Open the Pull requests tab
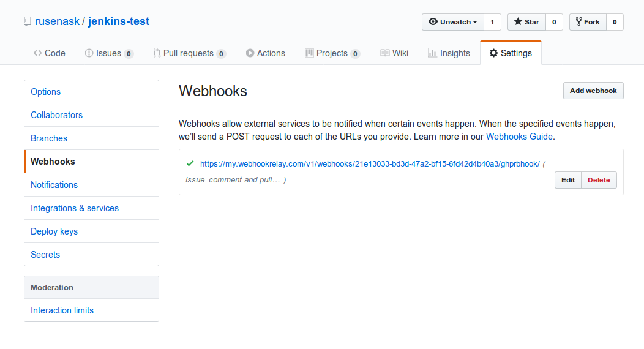 point(189,53)
